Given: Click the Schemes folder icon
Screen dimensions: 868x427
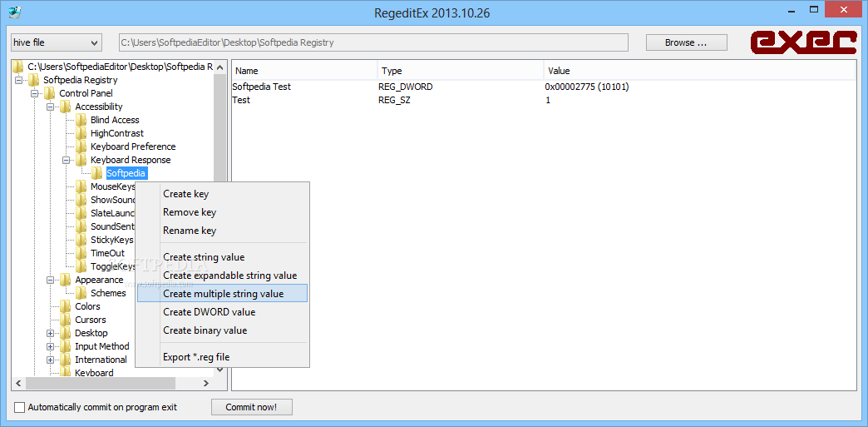Looking at the screenshot, I should click(x=81, y=293).
